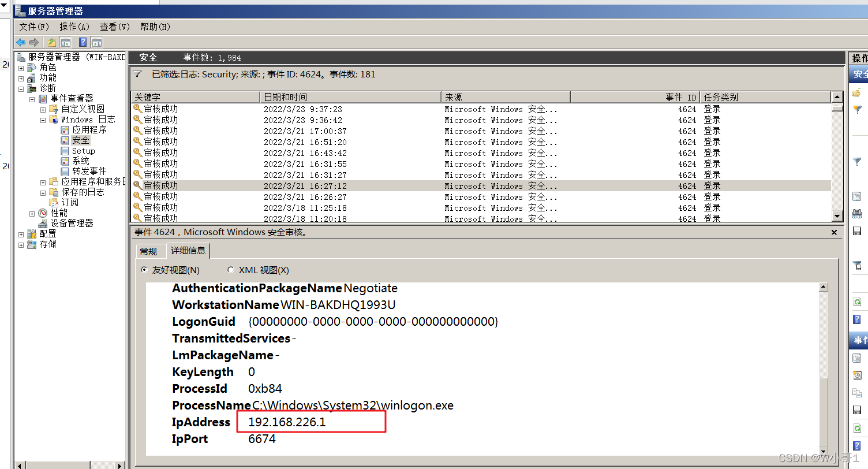Click the WorkstationName value WIN-BAKDHQ1993U
Screen dimensions: 868x469
[x=338, y=304]
